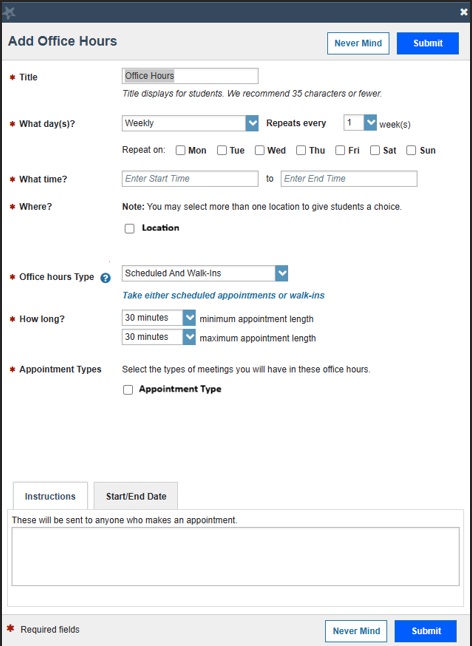Screen dimensions: 472x646
Task: Click the bottom Never Mind button
Action: click(356, 631)
